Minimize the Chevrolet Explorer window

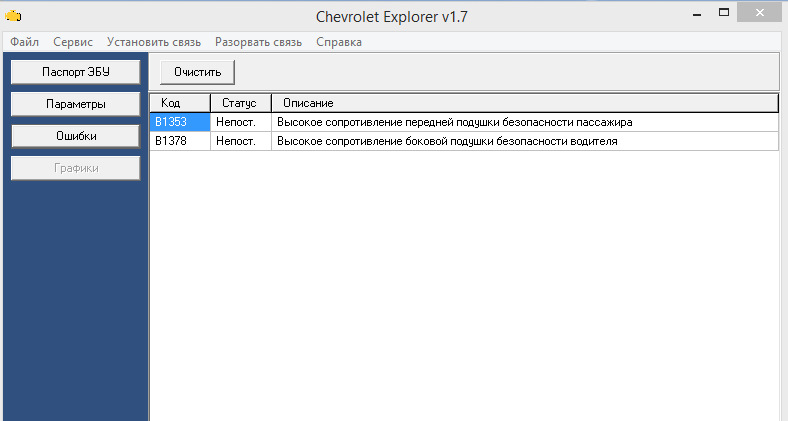point(697,14)
